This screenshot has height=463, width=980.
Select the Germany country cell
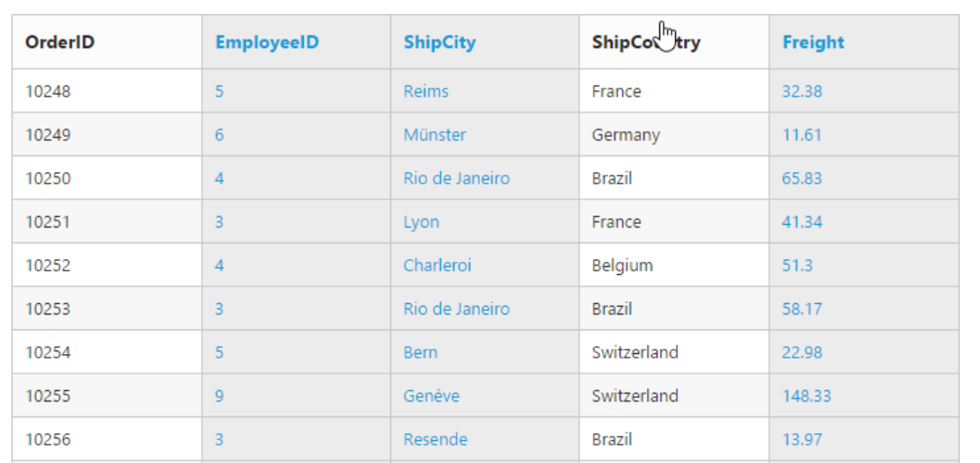(x=626, y=135)
